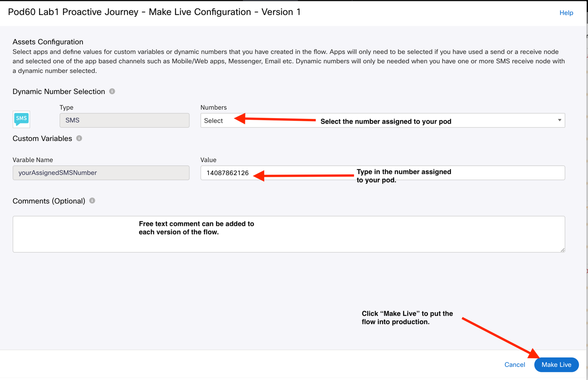Cancel the Make Live configuration

[515, 365]
